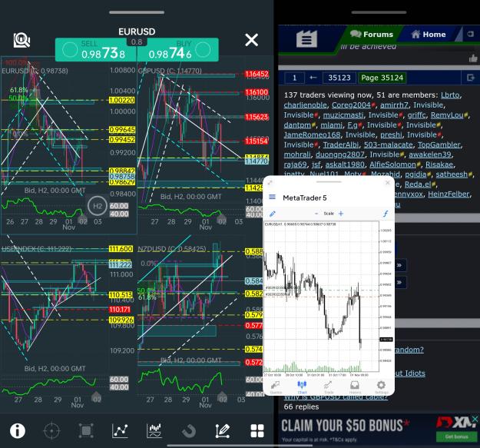480x448 pixels.
Task: Close the XM bonus advertisement
Action: point(475,419)
